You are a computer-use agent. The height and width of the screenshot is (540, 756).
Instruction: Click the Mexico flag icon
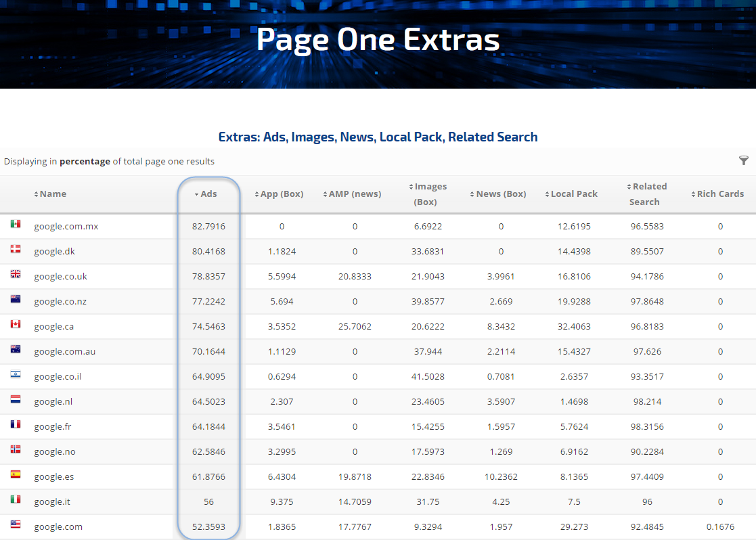click(x=16, y=224)
